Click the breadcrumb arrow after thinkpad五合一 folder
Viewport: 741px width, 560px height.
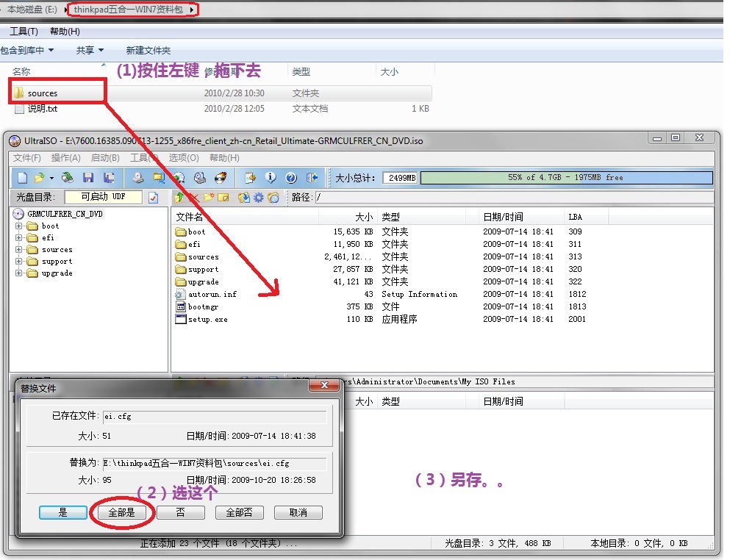(x=191, y=10)
